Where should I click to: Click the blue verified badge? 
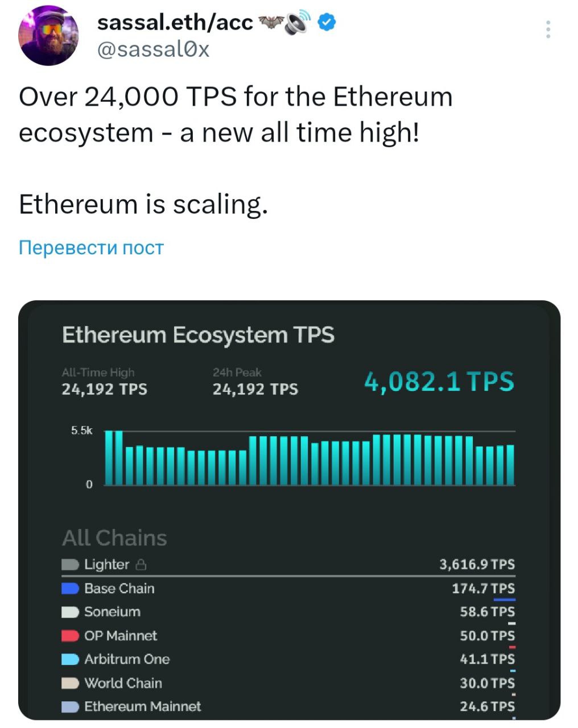pos(327,23)
